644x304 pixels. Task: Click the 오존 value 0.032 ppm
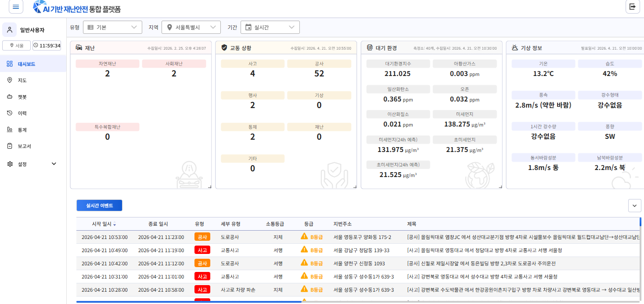pyautogui.click(x=464, y=99)
